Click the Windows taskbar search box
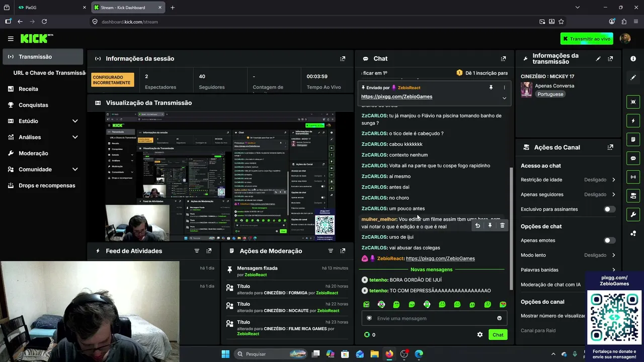 (271, 354)
